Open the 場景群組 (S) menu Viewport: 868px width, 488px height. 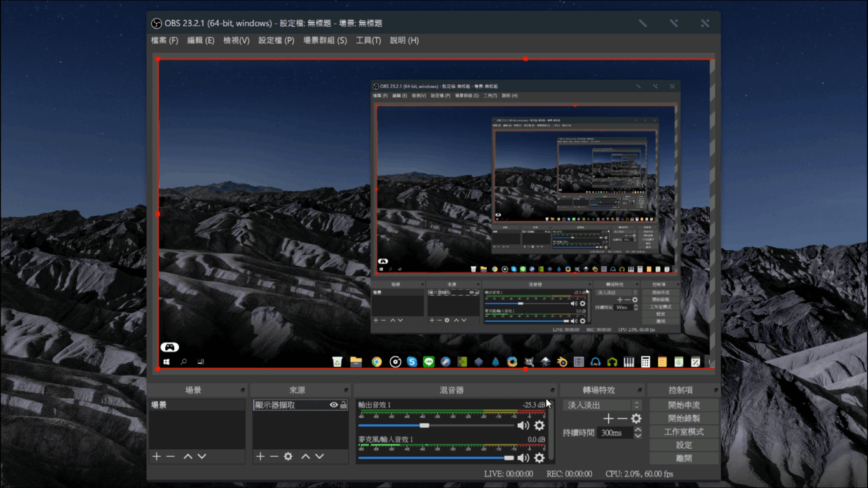[325, 40]
